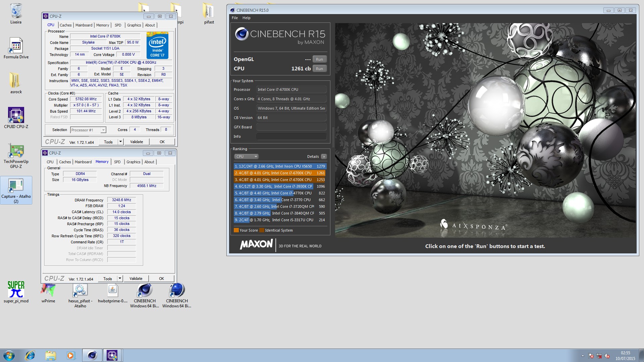The image size is (644, 362).
Task: Click the Details arrow button in Ranking
Action: (x=324, y=157)
